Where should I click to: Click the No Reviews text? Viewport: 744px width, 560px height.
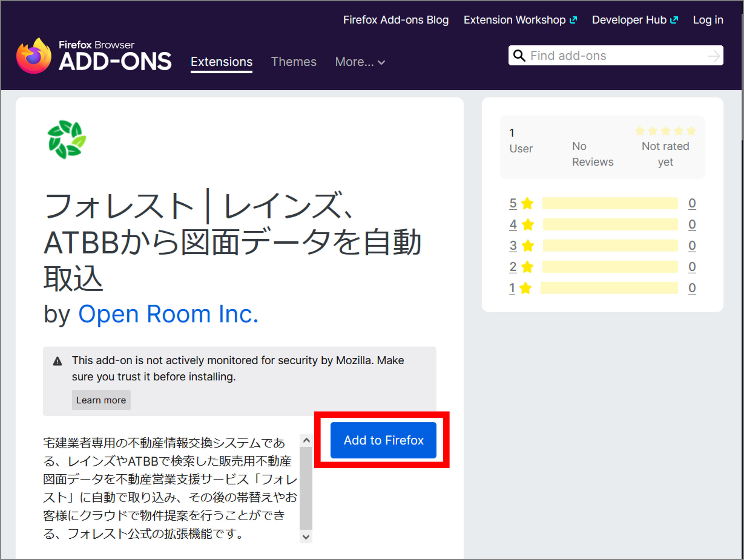593,154
